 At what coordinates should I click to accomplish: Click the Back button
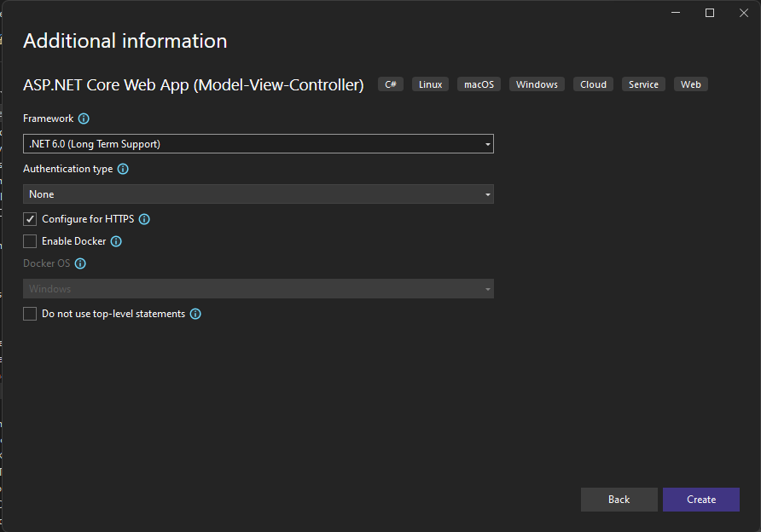coord(619,500)
